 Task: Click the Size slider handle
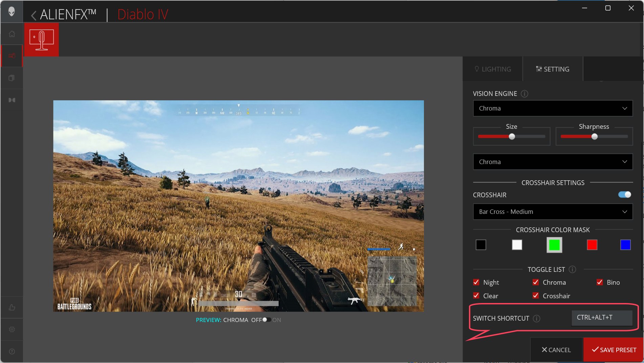512,136
